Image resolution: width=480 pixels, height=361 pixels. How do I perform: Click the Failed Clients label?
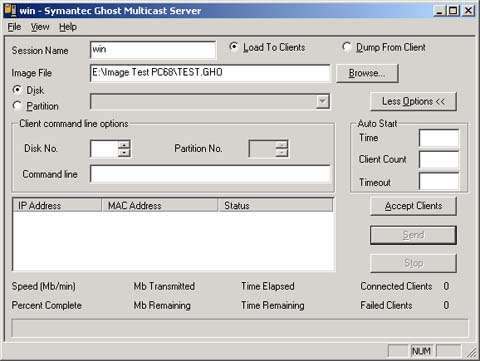click(x=386, y=305)
